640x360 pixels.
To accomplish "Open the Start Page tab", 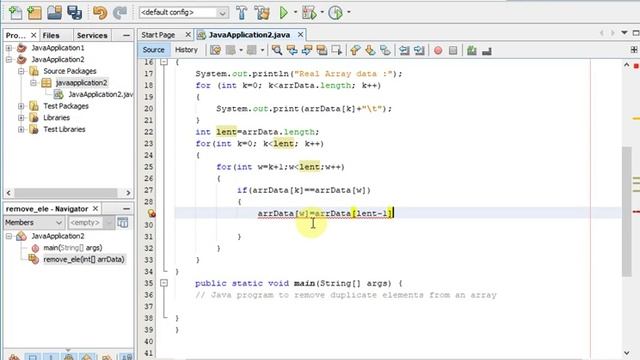I will tap(158, 35).
